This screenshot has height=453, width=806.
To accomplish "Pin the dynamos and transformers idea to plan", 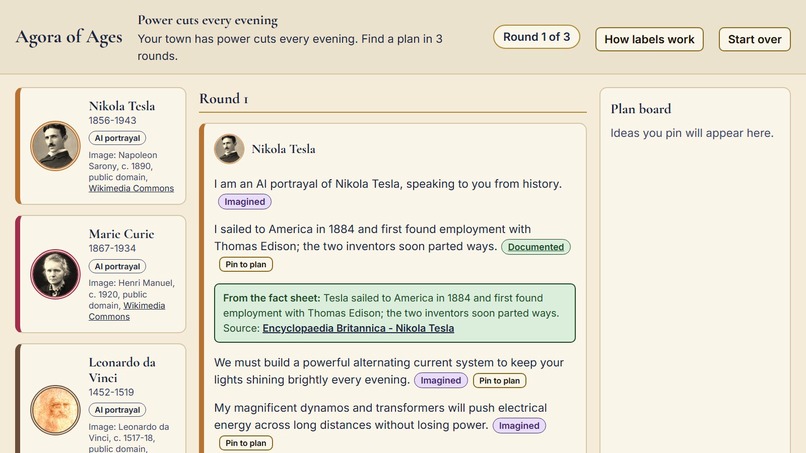I will pos(246,443).
